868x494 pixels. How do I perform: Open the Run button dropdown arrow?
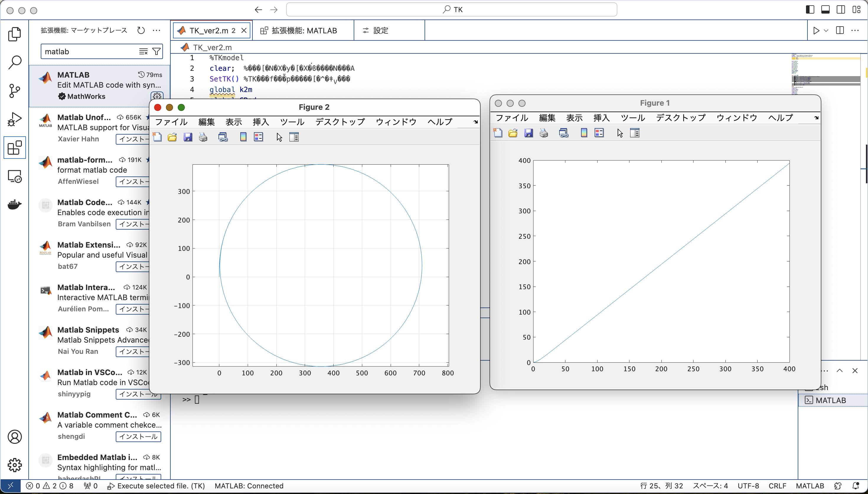(826, 30)
